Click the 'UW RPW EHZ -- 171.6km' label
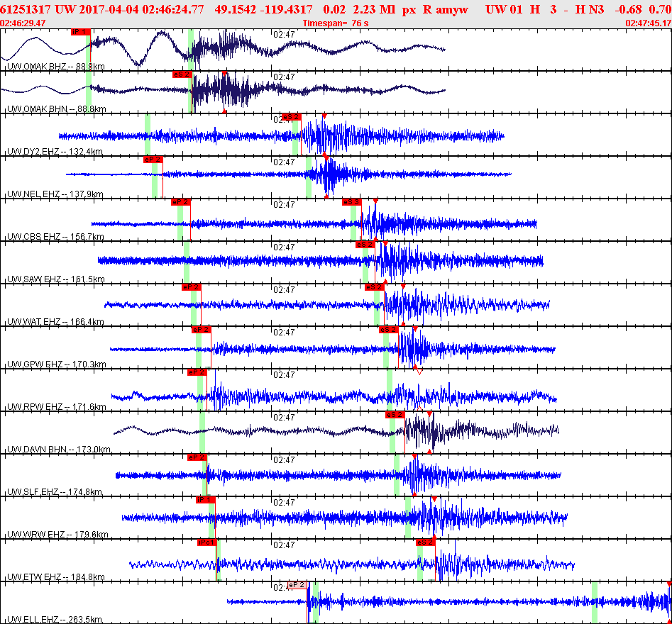The width and height of the screenshot is (672, 624). pyautogui.click(x=57, y=406)
